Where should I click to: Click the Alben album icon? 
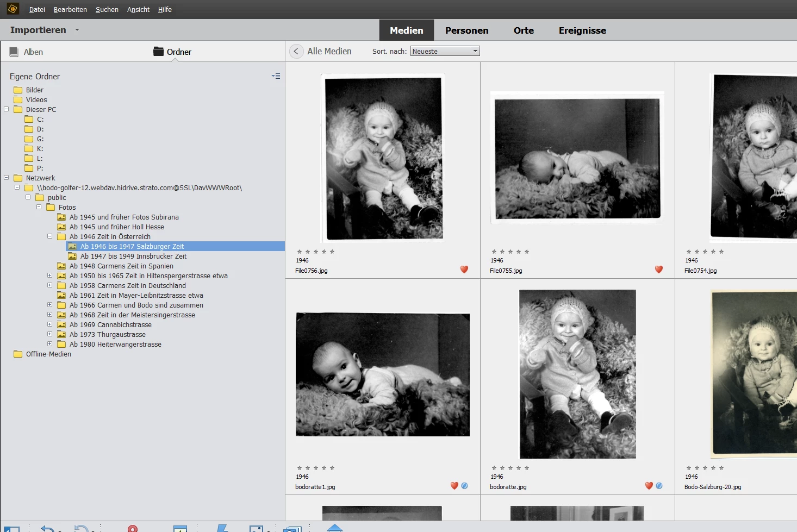tap(14, 52)
